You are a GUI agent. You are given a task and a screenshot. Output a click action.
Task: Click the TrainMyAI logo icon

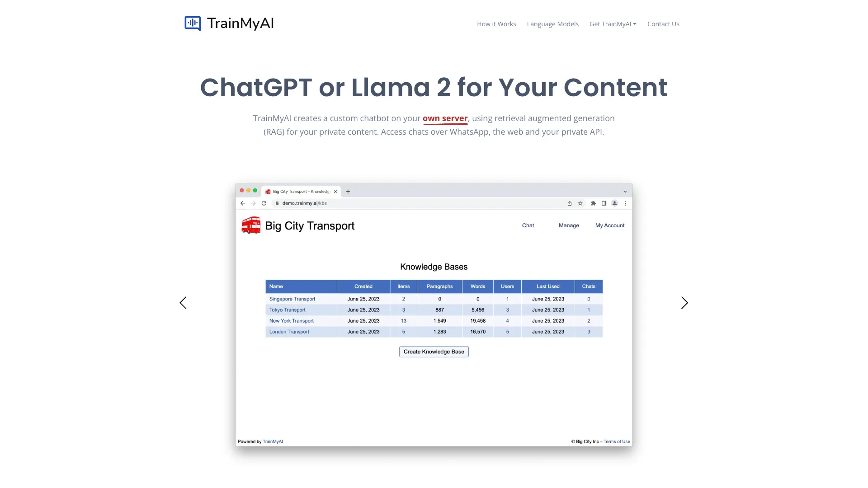[192, 23]
